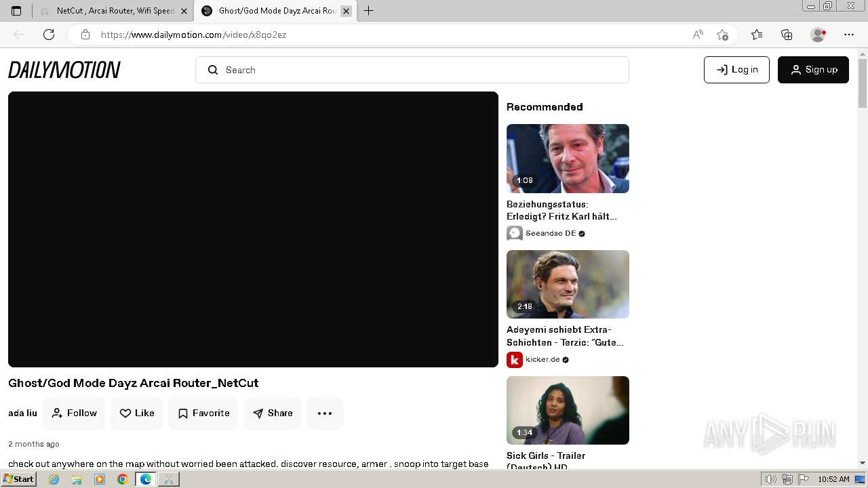This screenshot has height=488, width=868.
Task: Click the Sign up button
Action: 813,70
